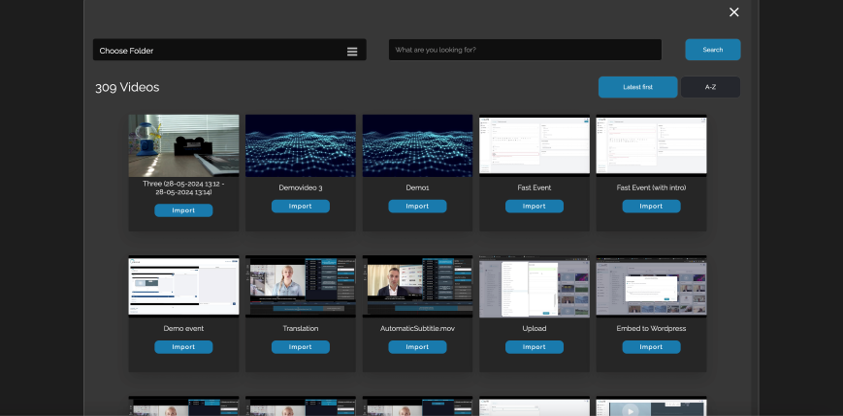
Task: Import the Fast Event video
Action: [534, 206]
